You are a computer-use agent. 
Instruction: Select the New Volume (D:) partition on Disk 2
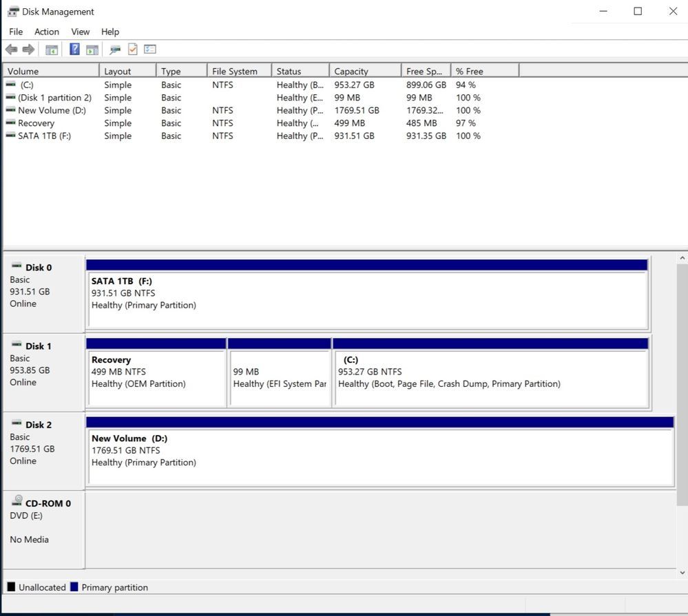(x=379, y=456)
